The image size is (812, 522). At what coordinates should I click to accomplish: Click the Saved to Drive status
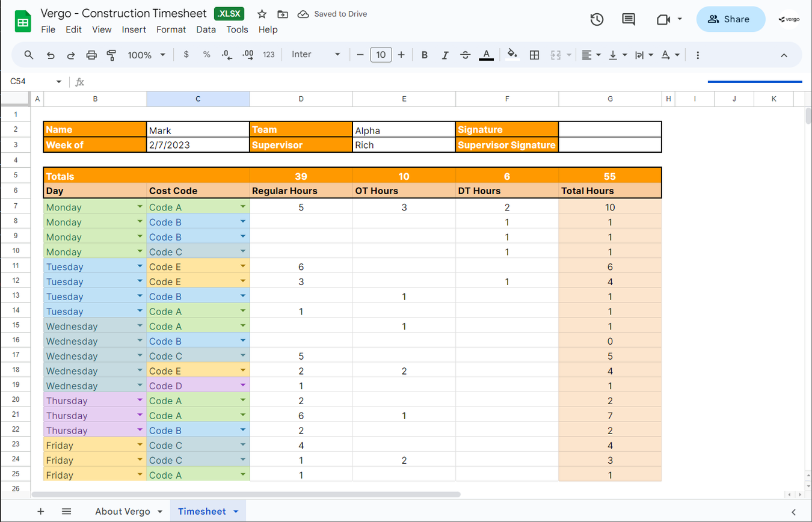pyautogui.click(x=333, y=14)
